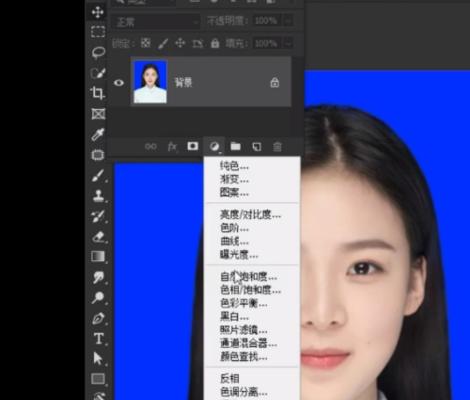Open the blend mode dropdown 正常
Image resolution: width=470 pixels, height=400 pixels.
[x=156, y=22]
